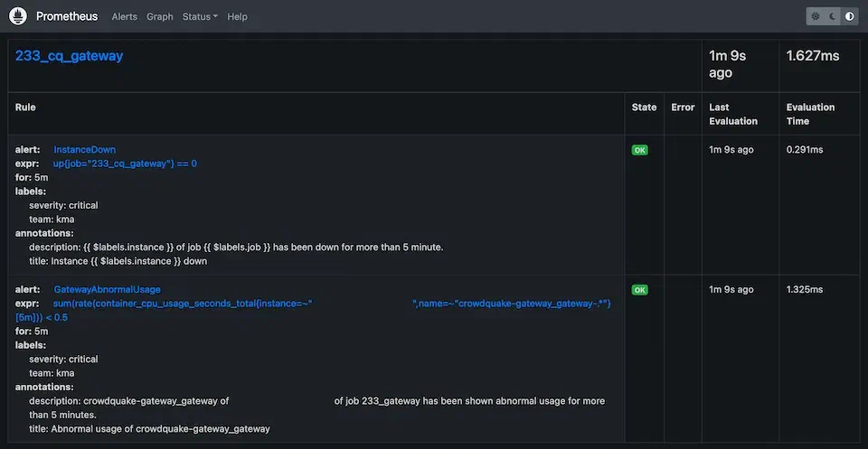Select browser-preferred theme contrast icon
Image resolution: width=868 pixels, height=449 pixels.
tap(849, 16)
